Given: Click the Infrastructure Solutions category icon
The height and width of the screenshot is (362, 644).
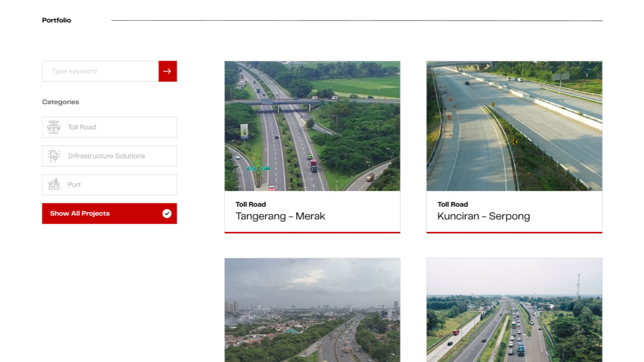Looking at the screenshot, I should [x=54, y=156].
